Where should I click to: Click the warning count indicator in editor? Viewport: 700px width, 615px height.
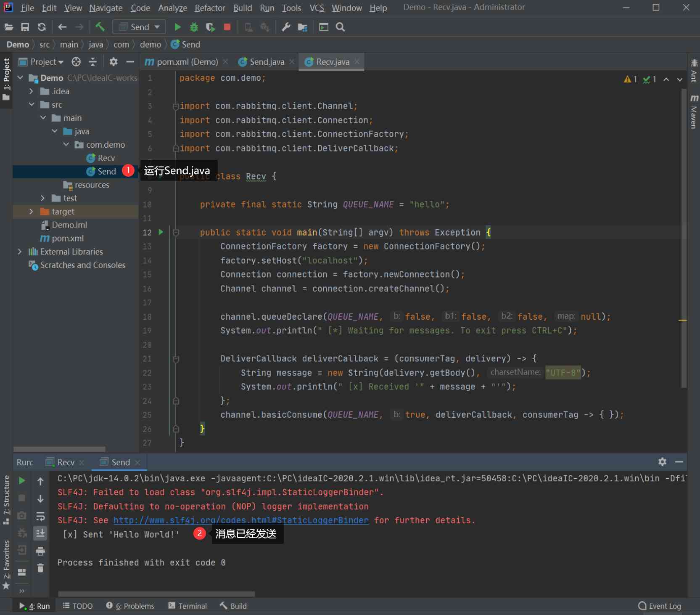[631, 79]
